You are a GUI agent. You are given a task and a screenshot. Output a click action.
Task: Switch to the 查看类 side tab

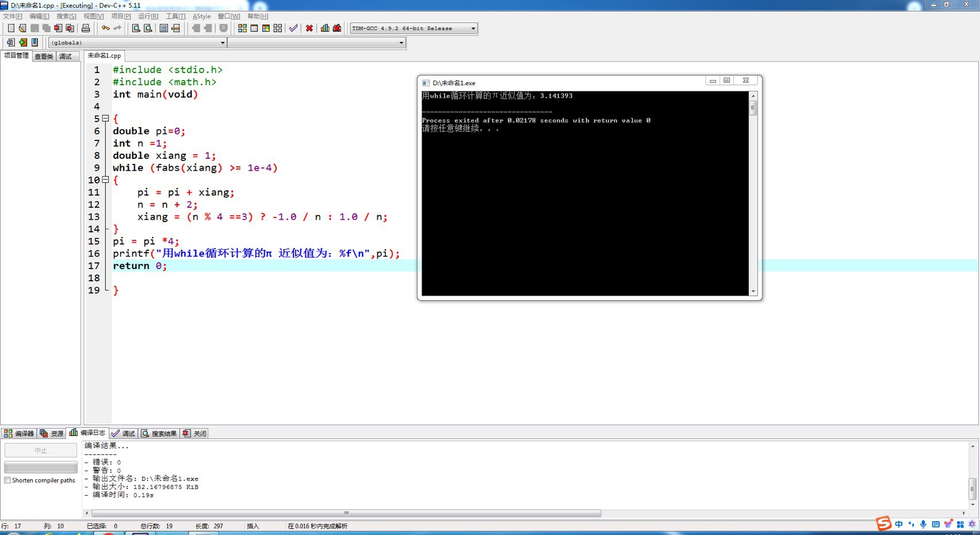click(44, 56)
